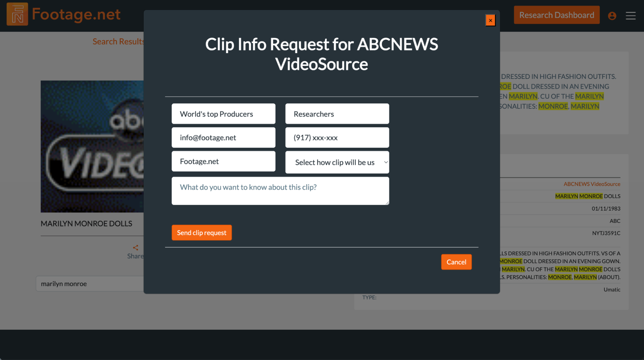The width and height of the screenshot is (644, 360).
Task: Click the ABC VideoSource clip thumbnail
Action: point(92,147)
